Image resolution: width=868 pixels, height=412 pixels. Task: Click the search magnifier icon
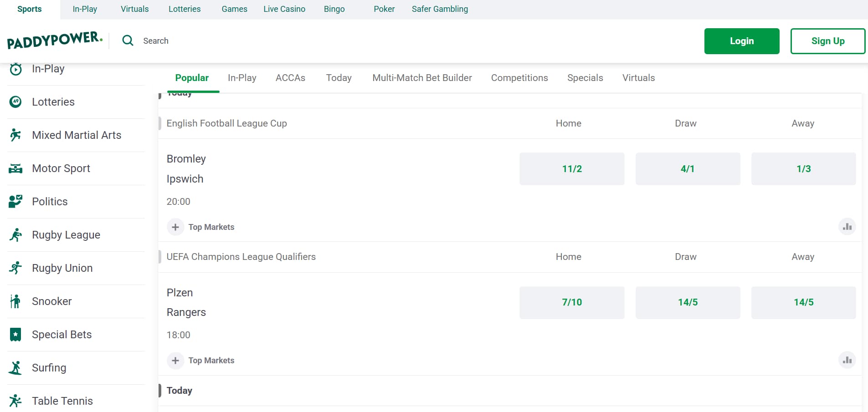click(x=128, y=41)
